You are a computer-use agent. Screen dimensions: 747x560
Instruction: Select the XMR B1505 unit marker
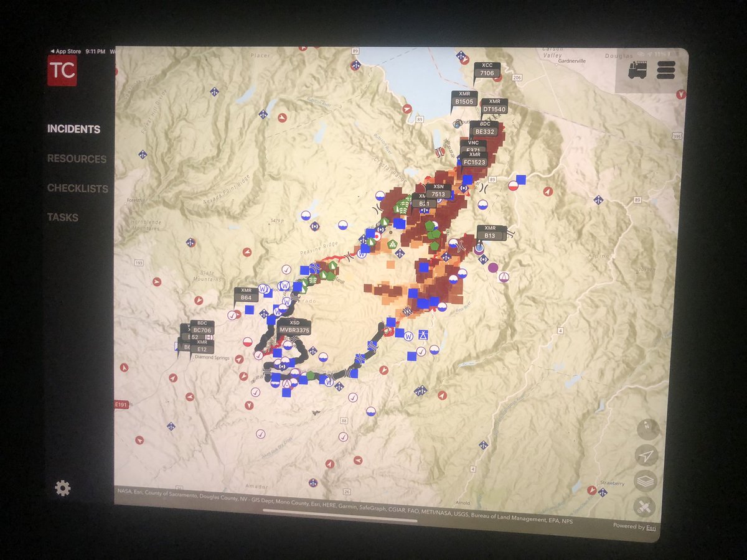[x=464, y=99]
